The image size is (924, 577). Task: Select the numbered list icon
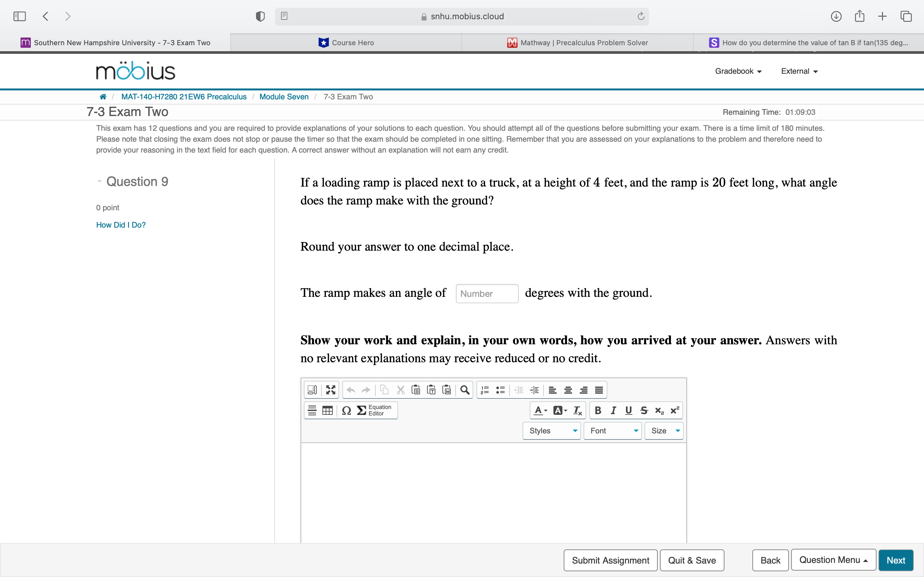click(x=484, y=389)
